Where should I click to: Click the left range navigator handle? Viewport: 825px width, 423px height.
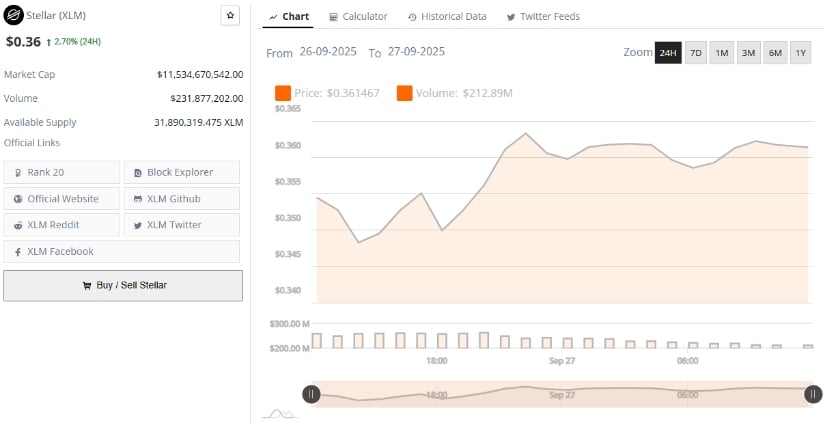(x=311, y=394)
